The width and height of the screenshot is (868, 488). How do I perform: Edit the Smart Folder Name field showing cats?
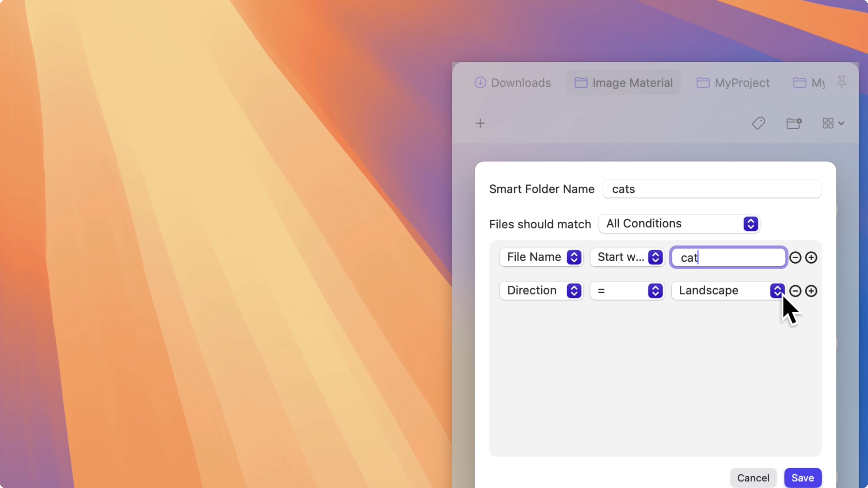click(x=712, y=189)
